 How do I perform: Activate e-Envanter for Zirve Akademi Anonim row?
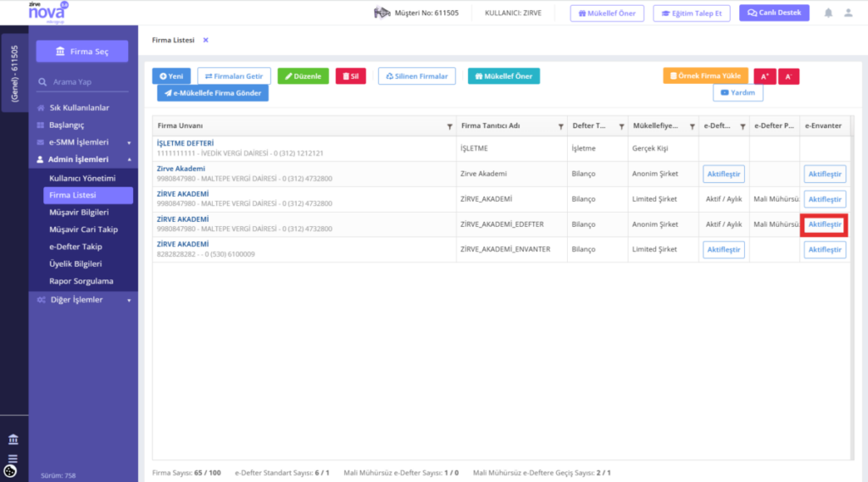(x=825, y=174)
